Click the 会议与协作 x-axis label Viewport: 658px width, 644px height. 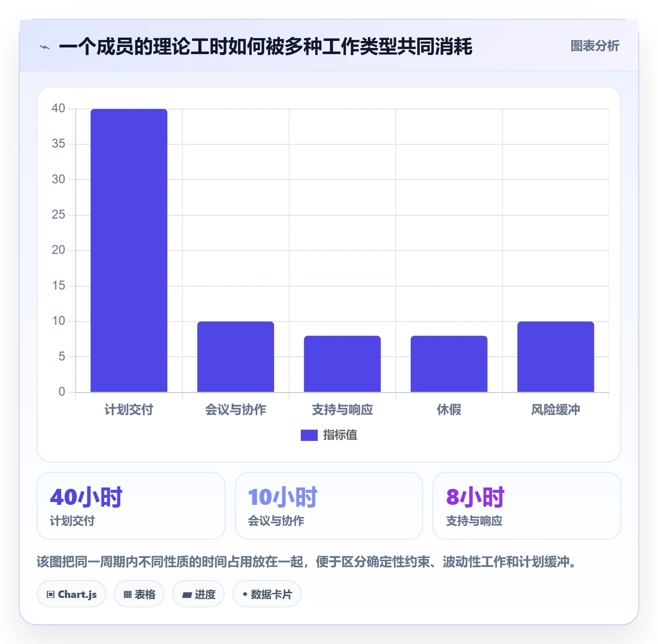tap(235, 410)
